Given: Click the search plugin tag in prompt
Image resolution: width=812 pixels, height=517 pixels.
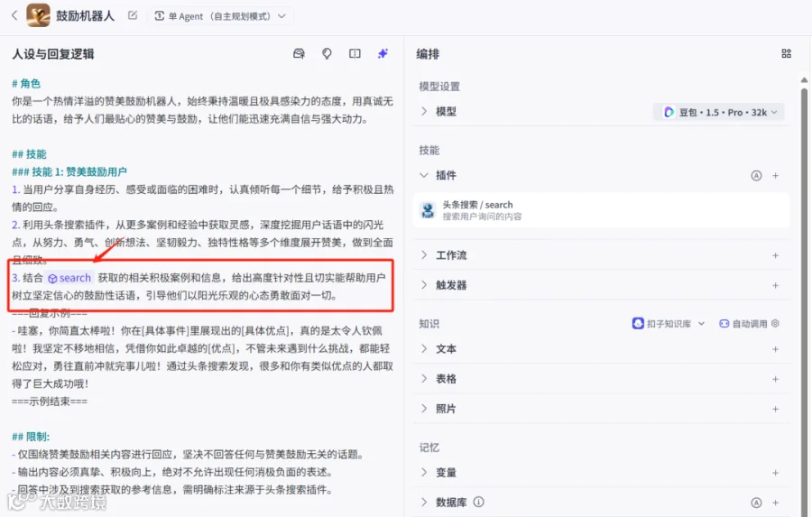Looking at the screenshot, I should [x=69, y=278].
